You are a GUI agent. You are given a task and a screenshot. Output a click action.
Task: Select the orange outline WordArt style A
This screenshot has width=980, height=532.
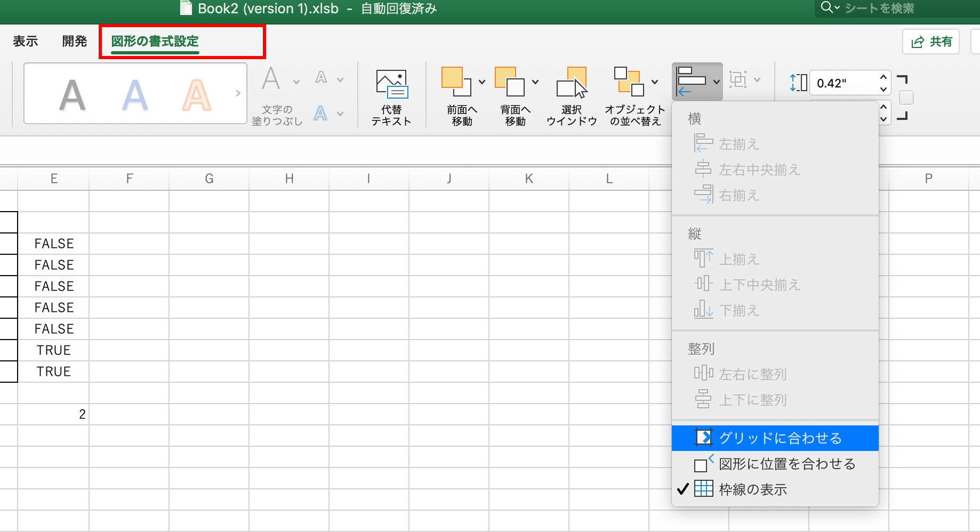click(197, 95)
